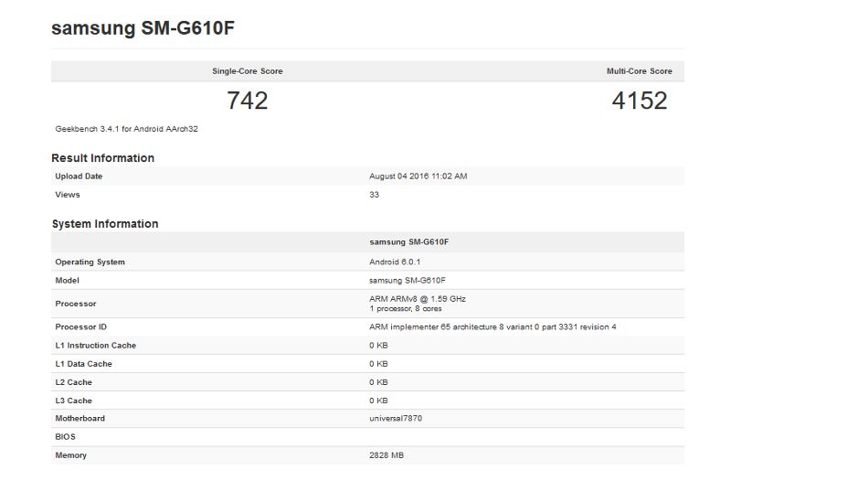Select '0 KB' in L1 Instruction Cache row

point(378,346)
